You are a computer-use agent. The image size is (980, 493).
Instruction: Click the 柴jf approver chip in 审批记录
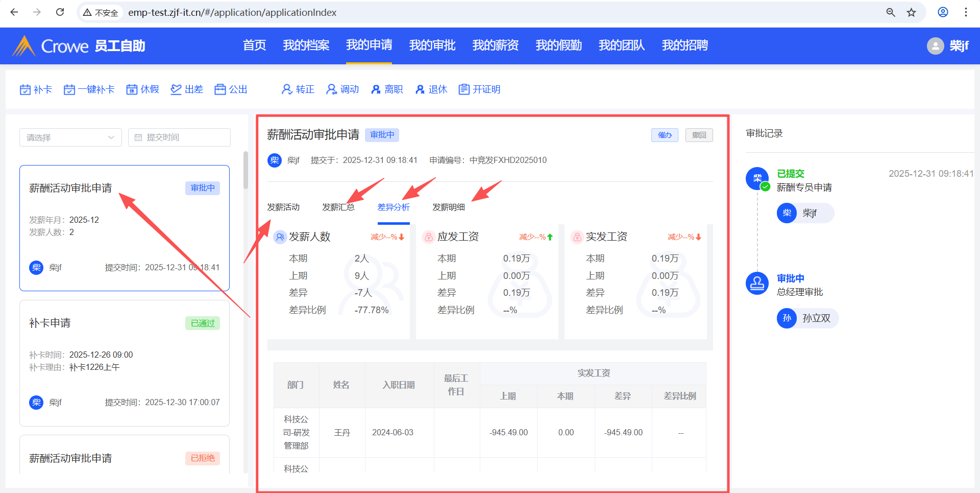tap(805, 213)
